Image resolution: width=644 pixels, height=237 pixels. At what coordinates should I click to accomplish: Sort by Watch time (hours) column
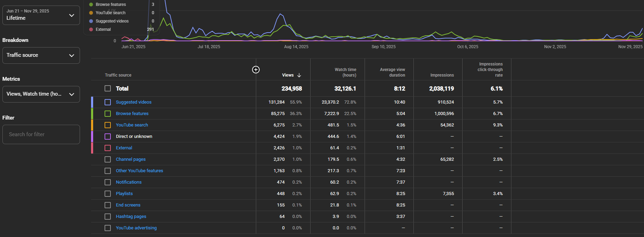click(345, 72)
